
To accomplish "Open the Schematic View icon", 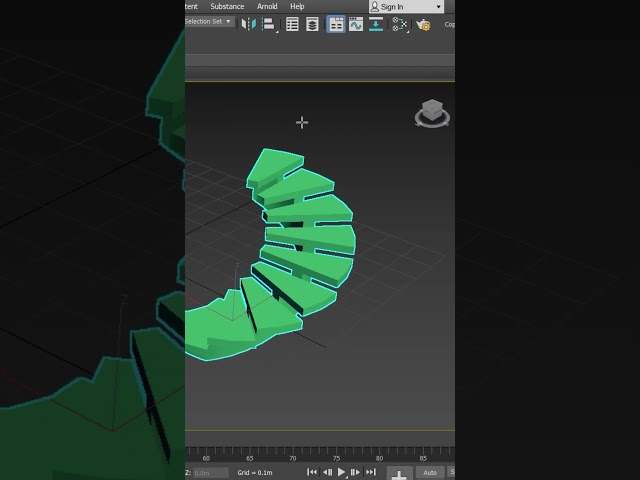I will click(x=400, y=24).
